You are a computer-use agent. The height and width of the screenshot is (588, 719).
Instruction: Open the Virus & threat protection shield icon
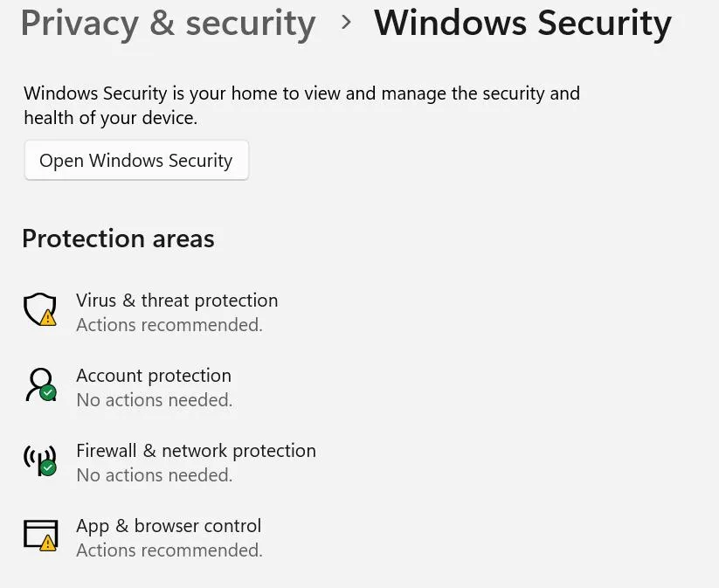(38, 308)
